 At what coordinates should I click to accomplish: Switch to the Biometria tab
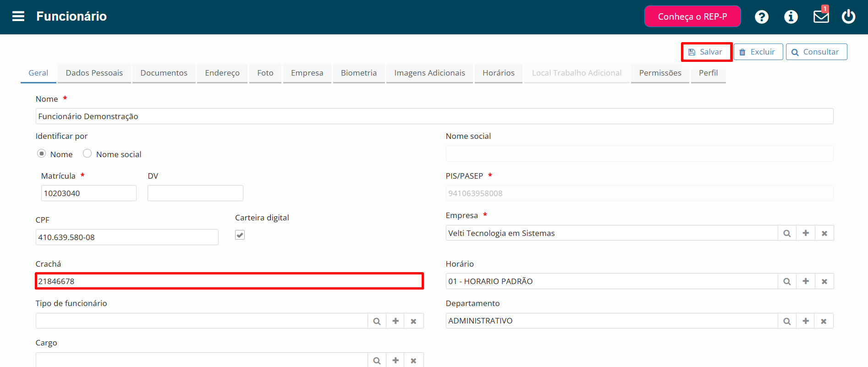pyautogui.click(x=359, y=73)
